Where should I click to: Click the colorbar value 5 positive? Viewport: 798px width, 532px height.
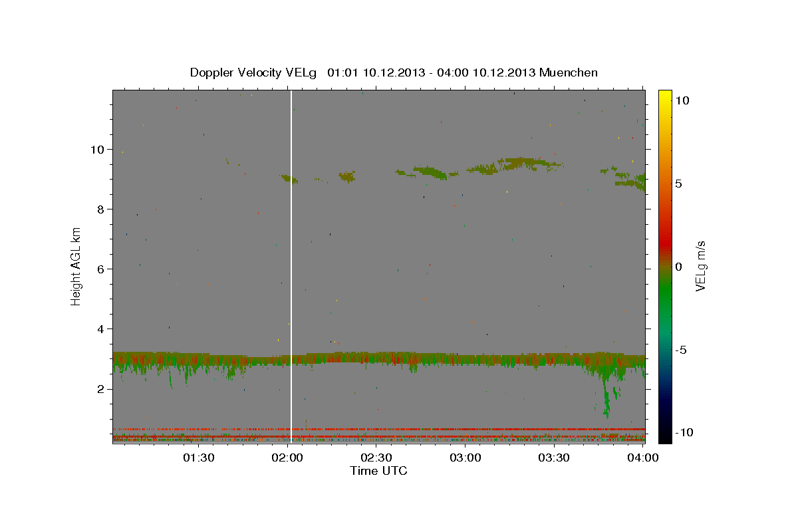click(679, 183)
